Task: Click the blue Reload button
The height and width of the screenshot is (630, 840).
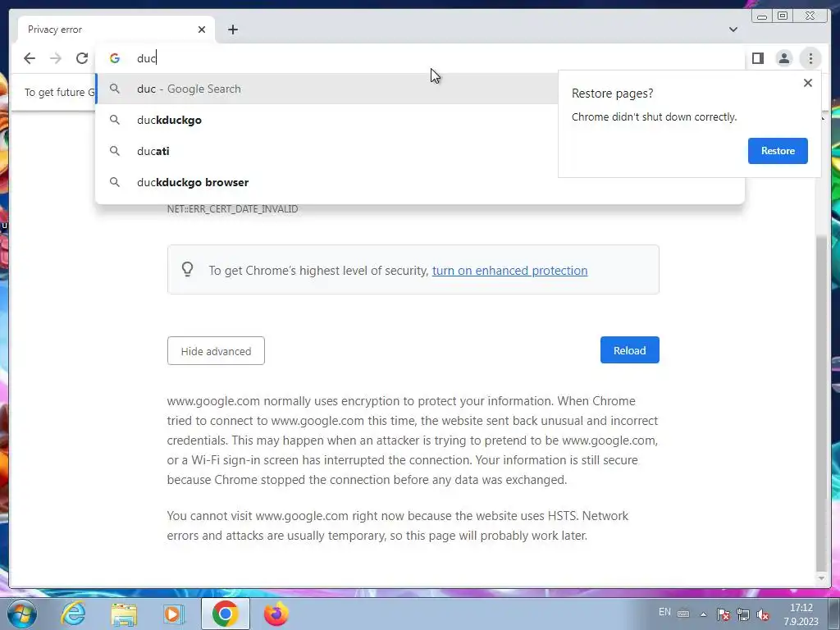Action: 629,349
